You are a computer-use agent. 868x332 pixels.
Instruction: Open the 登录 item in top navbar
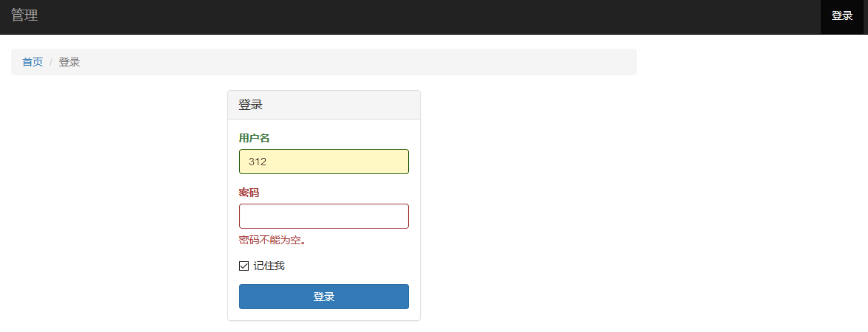point(841,16)
